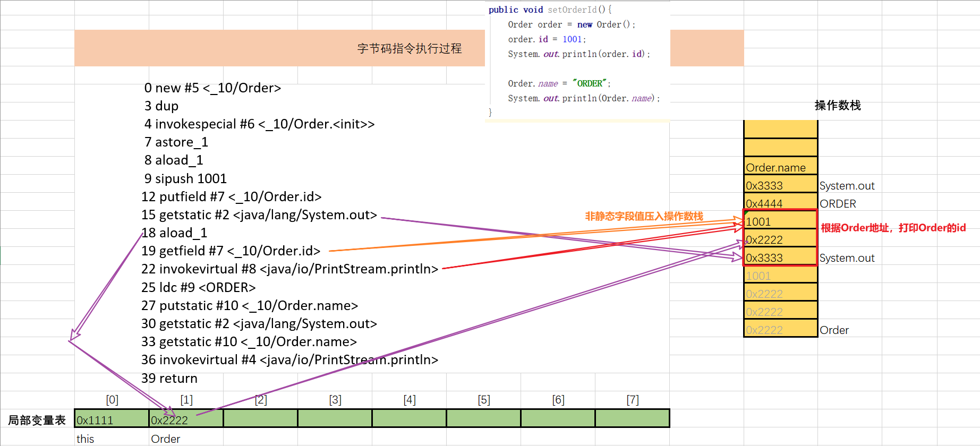Click 'Order' label under local variable slot 1

(165, 439)
